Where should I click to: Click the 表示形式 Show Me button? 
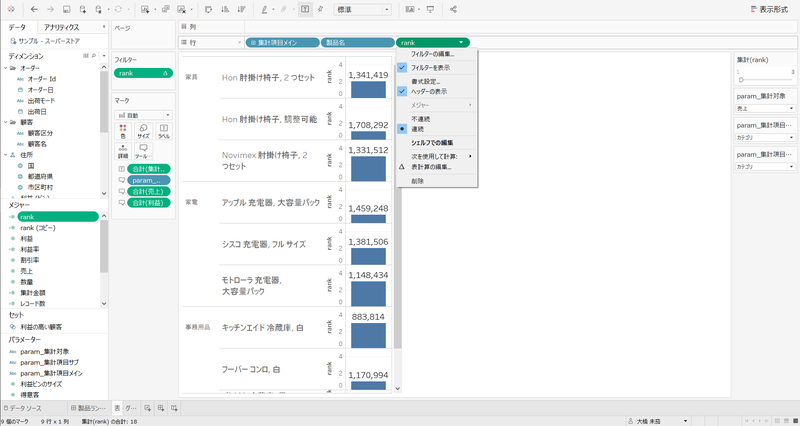[769, 9]
